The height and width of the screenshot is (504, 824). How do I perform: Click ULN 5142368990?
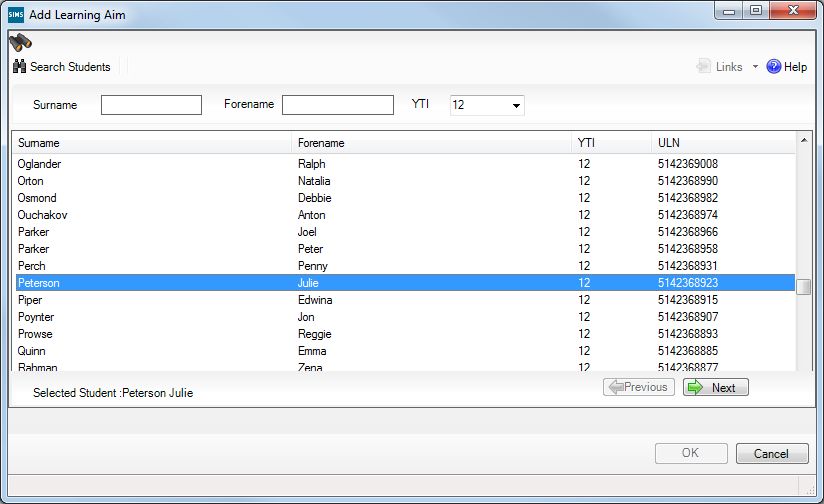point(688,181)
